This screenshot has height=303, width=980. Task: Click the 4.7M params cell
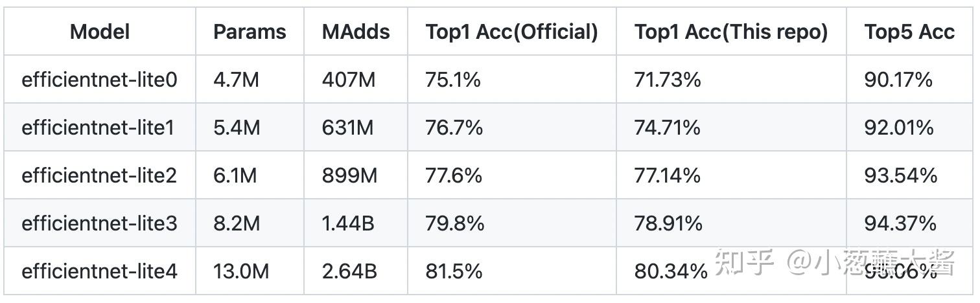236,80
